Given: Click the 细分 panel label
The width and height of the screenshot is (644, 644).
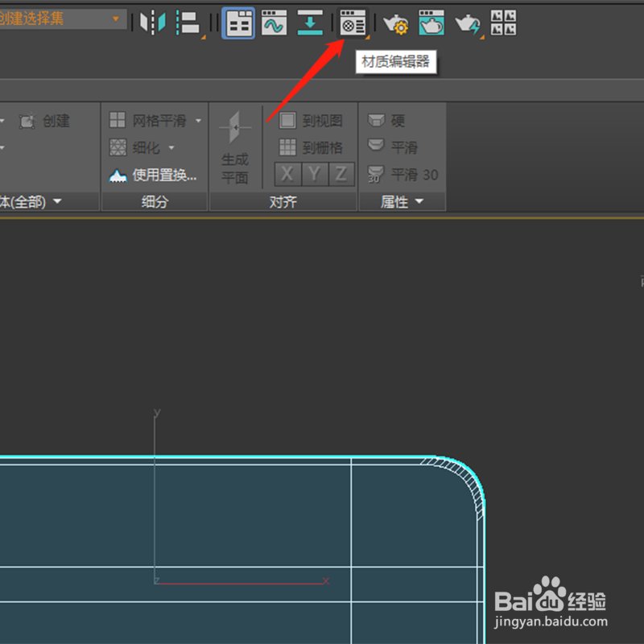Looking at the screenshot, I should click(155, 202).
